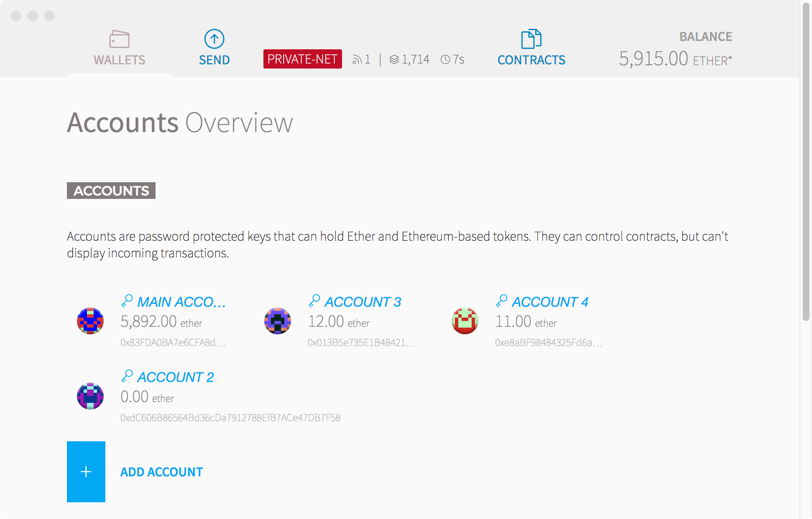
Task: Click the Send arrow icon
Action: click(214, 39)
